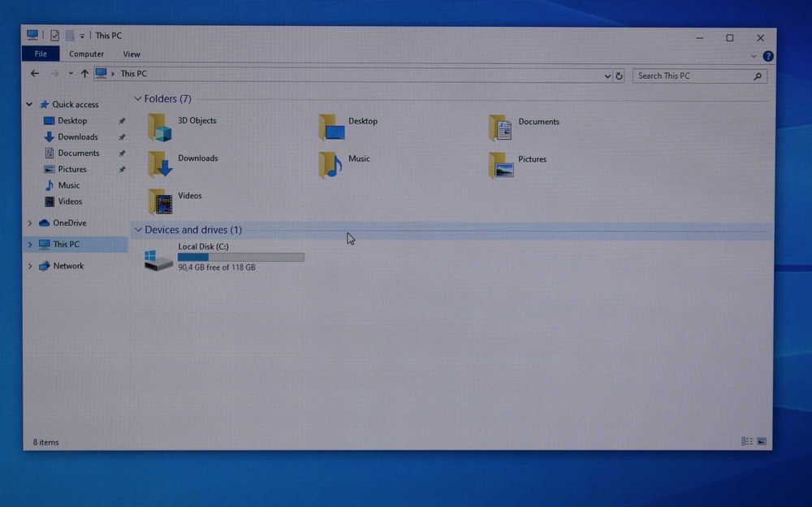Unpin Pictures using its pin icon
This screenshot has height=507, width=812.
pos(122,170)
